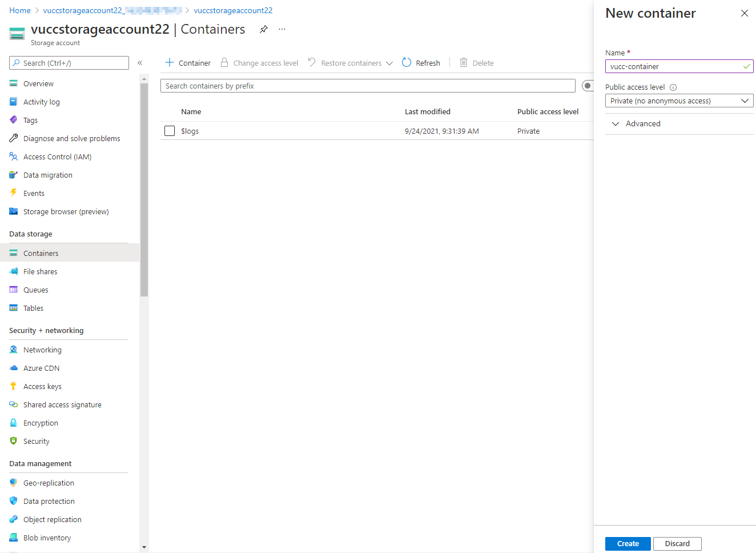
Task: Select the $logs container checkbox
Action: coord(170,131)
